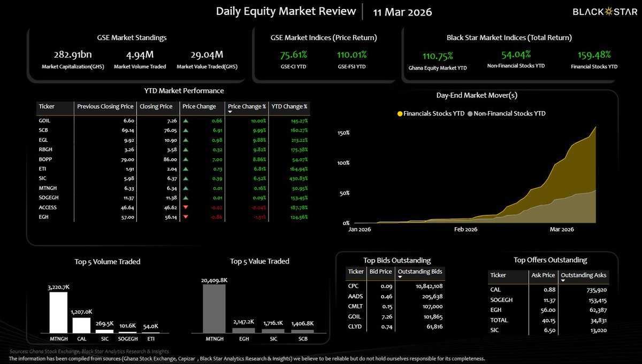Sort by the Bid Price column header
Screen dimensions: 642x364
380,272
